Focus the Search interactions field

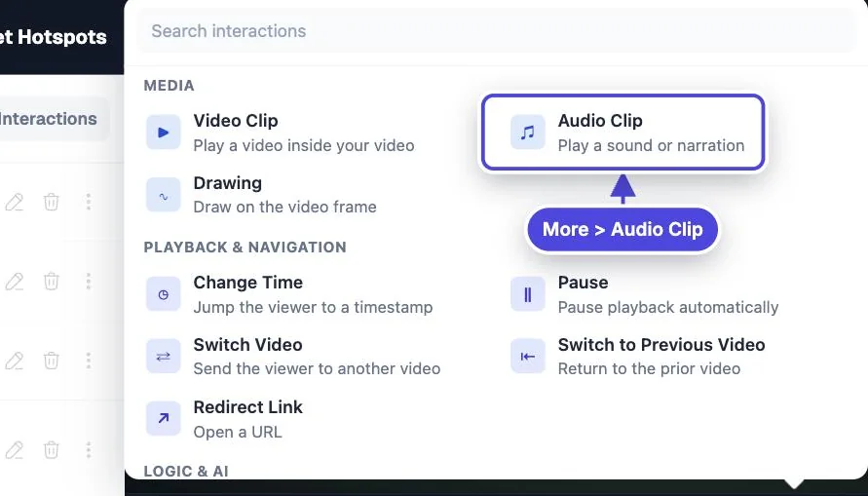[496, 31]
